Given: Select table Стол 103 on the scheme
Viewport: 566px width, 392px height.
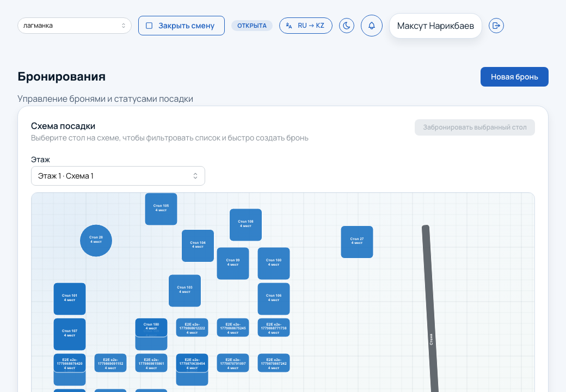Looking at the screenshot, I should point(185,291).
